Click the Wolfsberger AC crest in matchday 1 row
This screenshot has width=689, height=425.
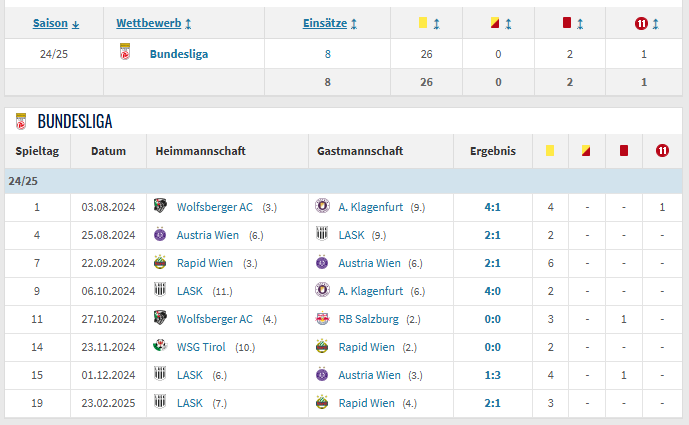(x=158, y=207)
